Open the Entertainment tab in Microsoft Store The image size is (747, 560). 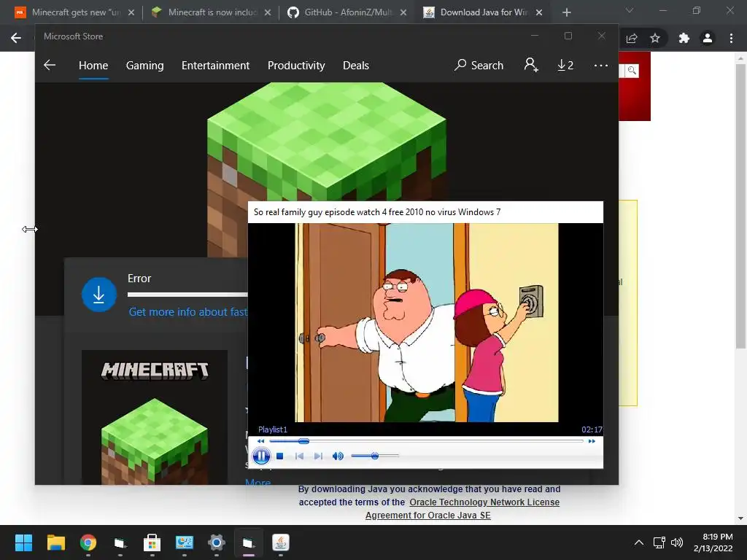[x=215, y=66]
